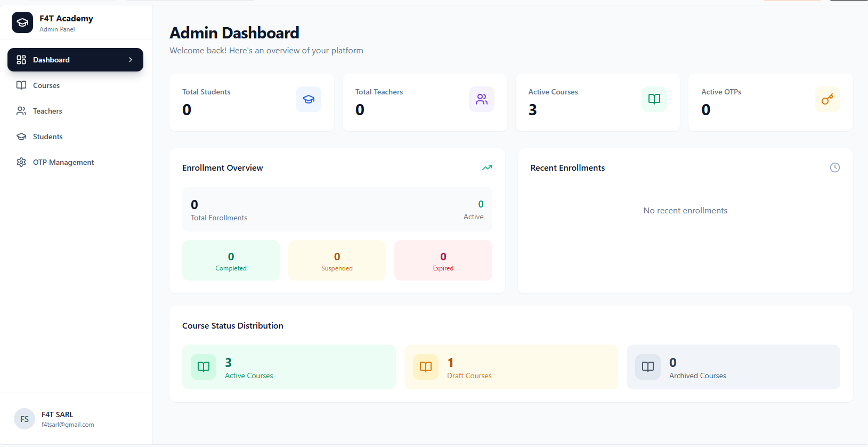Click the green book icon beside Active Courses count

pyautogui.click(x=204, y=367)
